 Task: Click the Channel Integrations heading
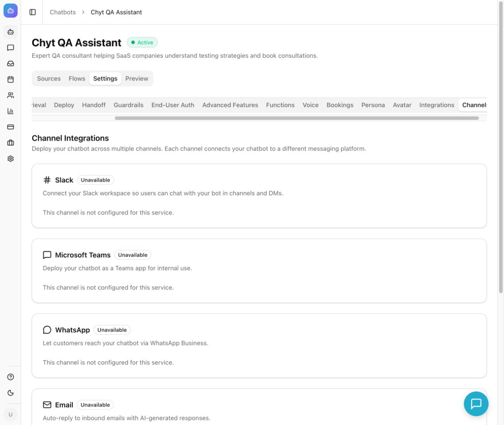coord(70,138)
